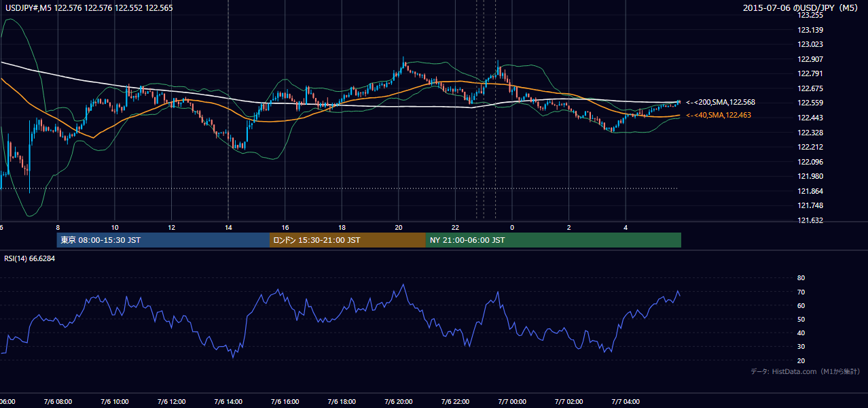Select the 東京 08:00-15:30 JST session bar
The height and width of the screenshot is (408, 868).
click(x=163, y=240)
